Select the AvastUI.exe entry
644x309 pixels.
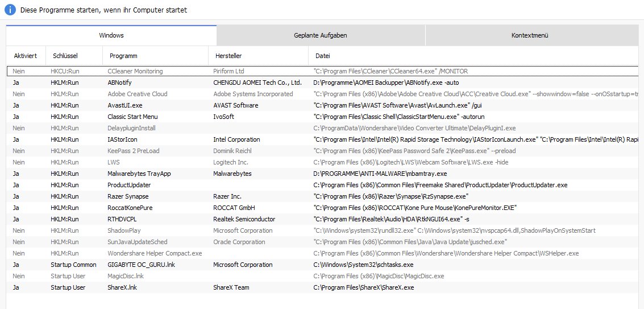pyautogui.click(x=322, y=105)
